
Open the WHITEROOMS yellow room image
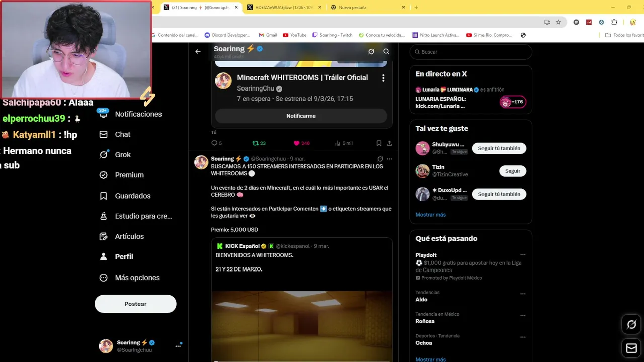coord(302,325)
